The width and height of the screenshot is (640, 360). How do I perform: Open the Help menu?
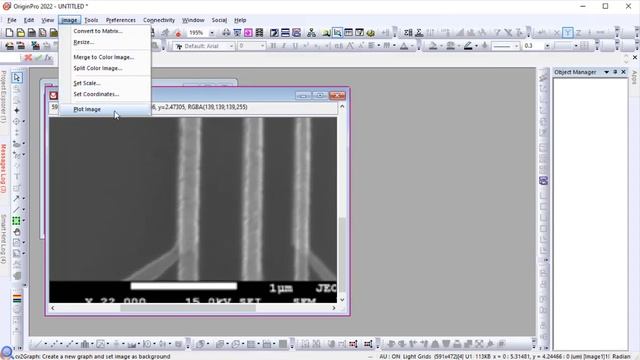pos(240,20)
